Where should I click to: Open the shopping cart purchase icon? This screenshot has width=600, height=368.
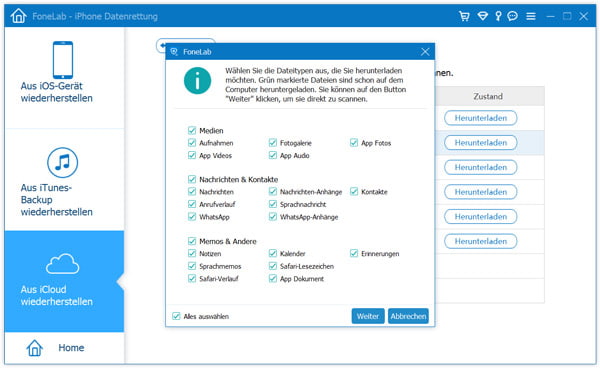(464, 16)
